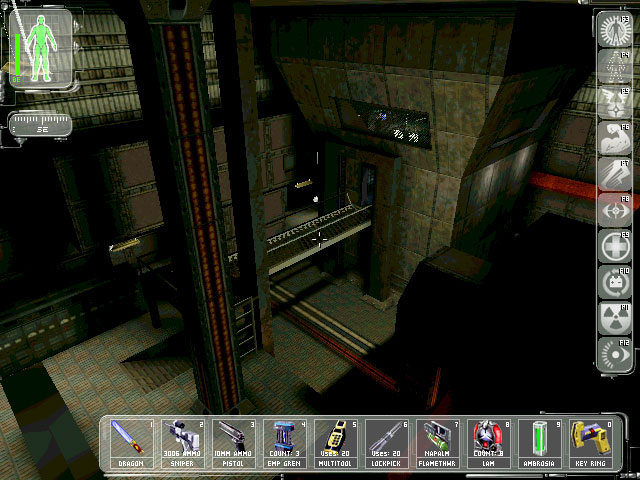Pick the Multitool from the inventory belt

click(x=335, y=444)
